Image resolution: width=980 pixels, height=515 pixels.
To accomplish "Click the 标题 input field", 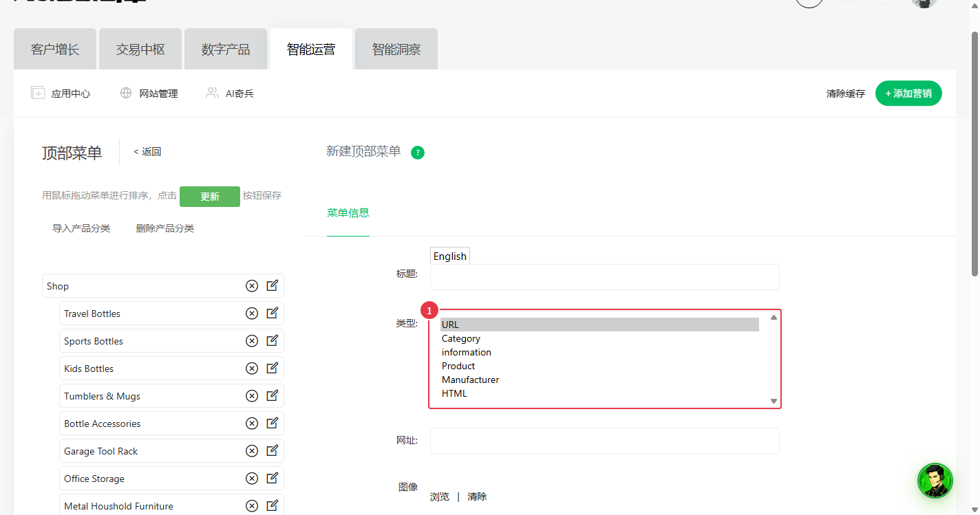I will 605,277.
